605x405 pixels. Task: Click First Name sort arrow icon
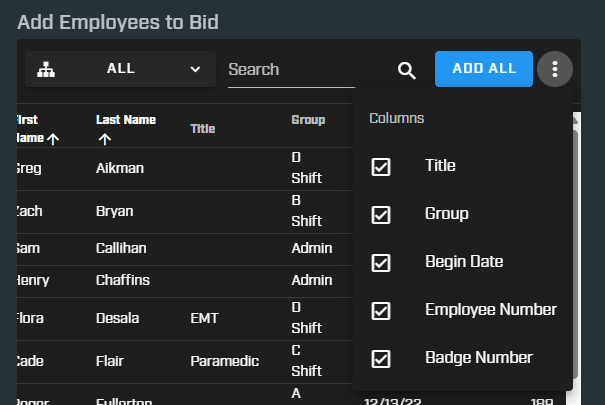tap(53, 139)
